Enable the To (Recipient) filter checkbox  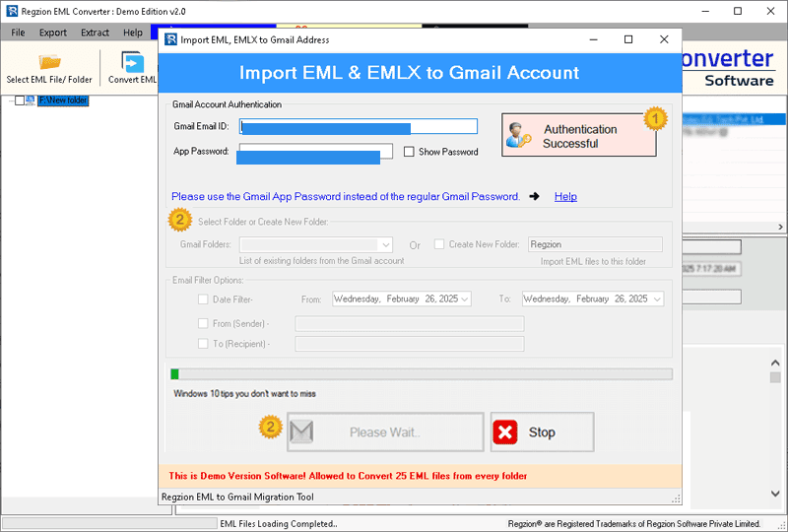(x=203, y=344)
